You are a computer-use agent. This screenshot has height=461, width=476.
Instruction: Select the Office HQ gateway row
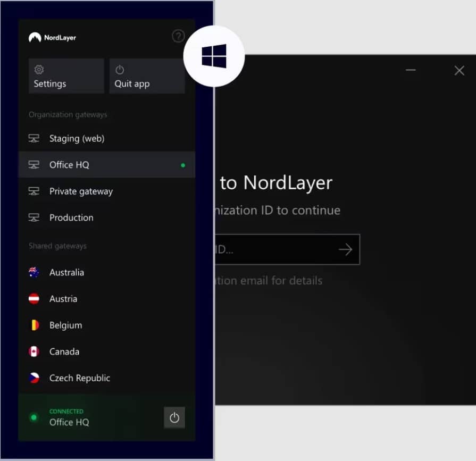107,165
